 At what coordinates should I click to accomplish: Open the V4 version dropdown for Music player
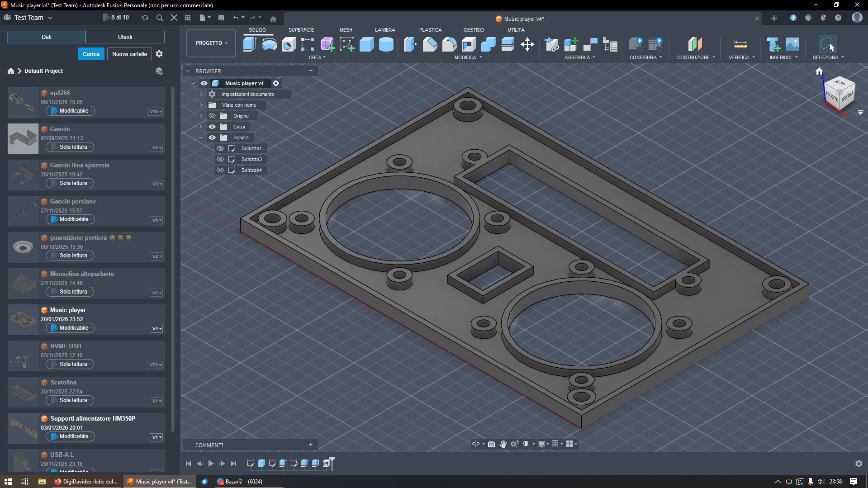pyautogui.click(x=156, y=329)
